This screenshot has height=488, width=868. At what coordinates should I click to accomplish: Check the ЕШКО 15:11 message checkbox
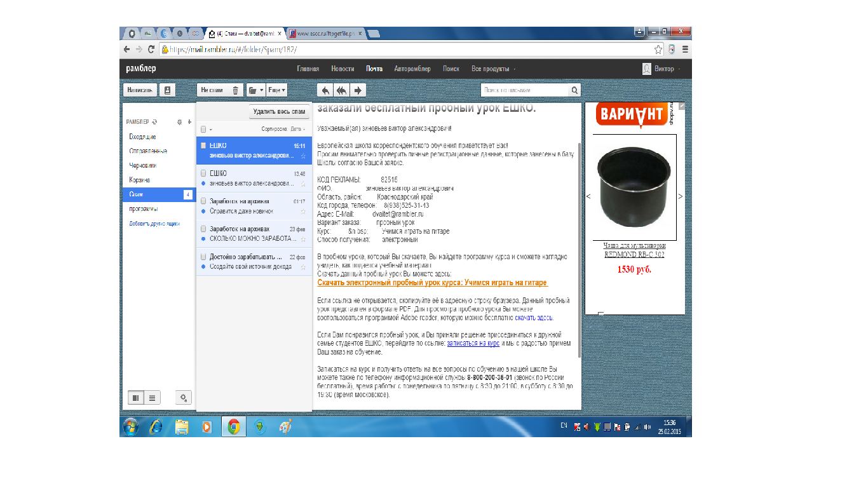point(203,146)
